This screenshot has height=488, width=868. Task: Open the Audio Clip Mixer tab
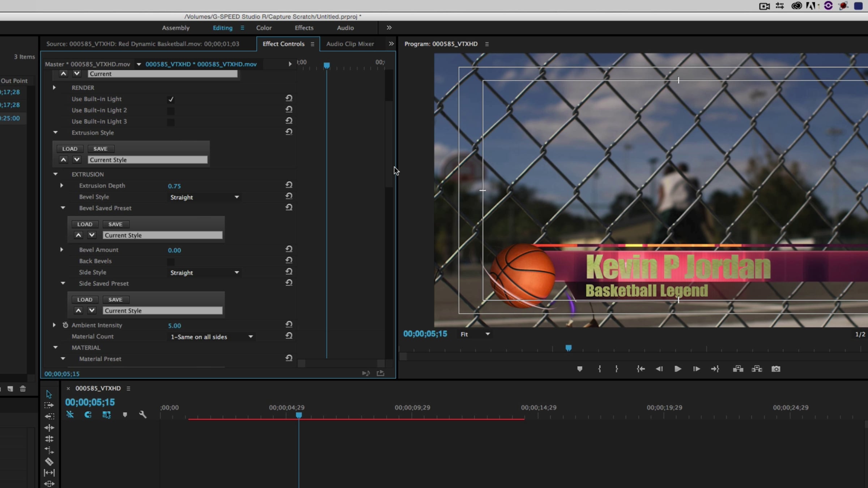point(350,44)
